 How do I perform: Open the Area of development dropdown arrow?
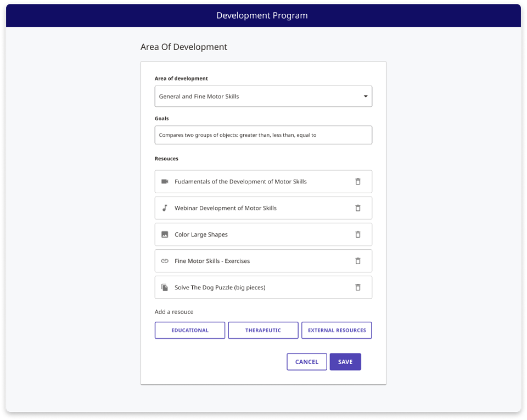pos(366,97)
